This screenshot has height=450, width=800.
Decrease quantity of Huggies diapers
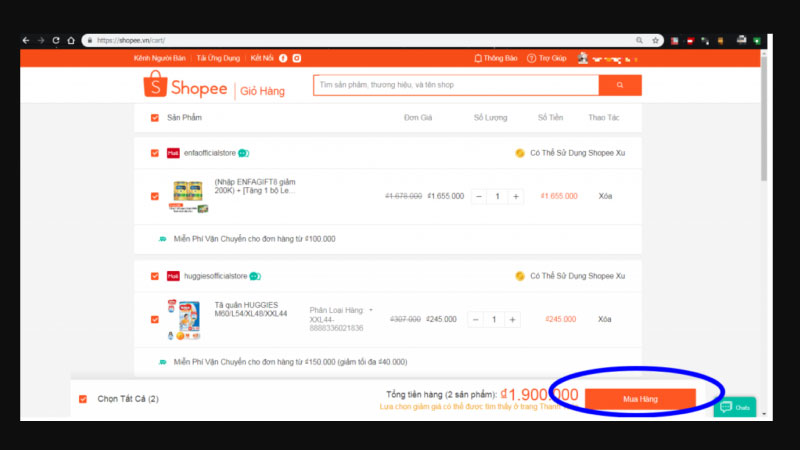(476, 319)
